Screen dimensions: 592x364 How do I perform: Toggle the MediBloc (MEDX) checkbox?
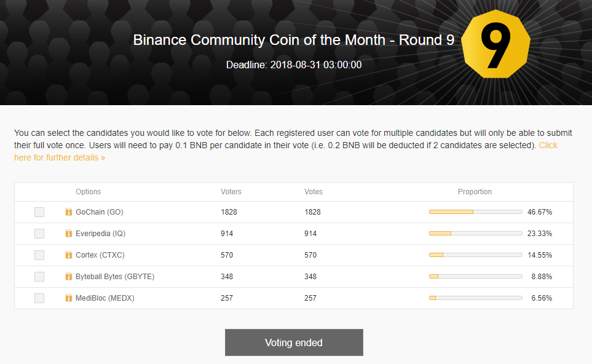[x=39, y=298]
